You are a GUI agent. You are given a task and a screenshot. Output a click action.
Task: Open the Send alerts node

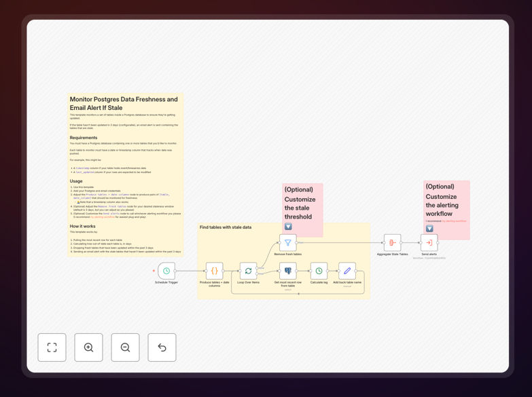429,242
